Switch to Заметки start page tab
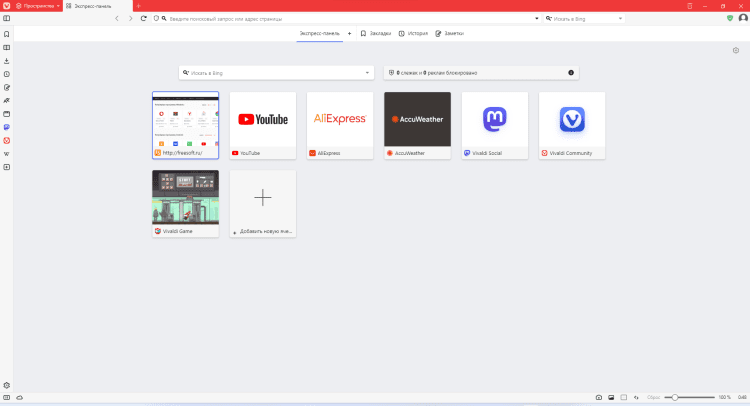Image resolution: width=750 pixels, height=406 pixels. pyautogui.click(x=450, y=33)
